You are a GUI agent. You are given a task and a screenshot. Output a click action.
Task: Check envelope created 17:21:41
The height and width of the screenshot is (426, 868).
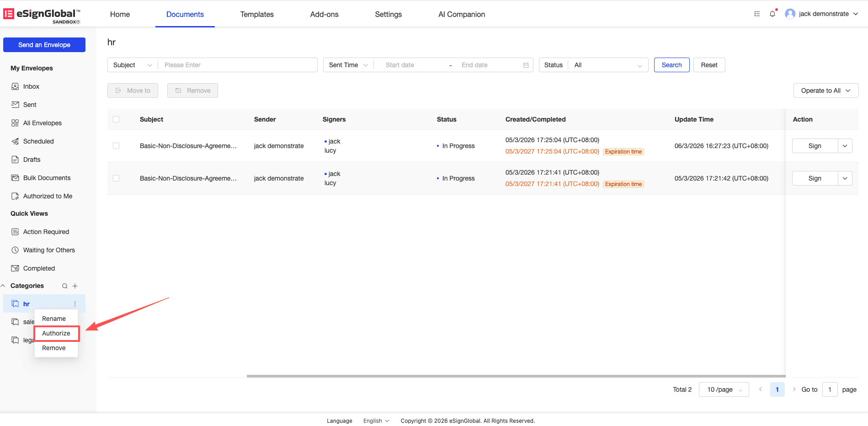[x=116, y=178]
